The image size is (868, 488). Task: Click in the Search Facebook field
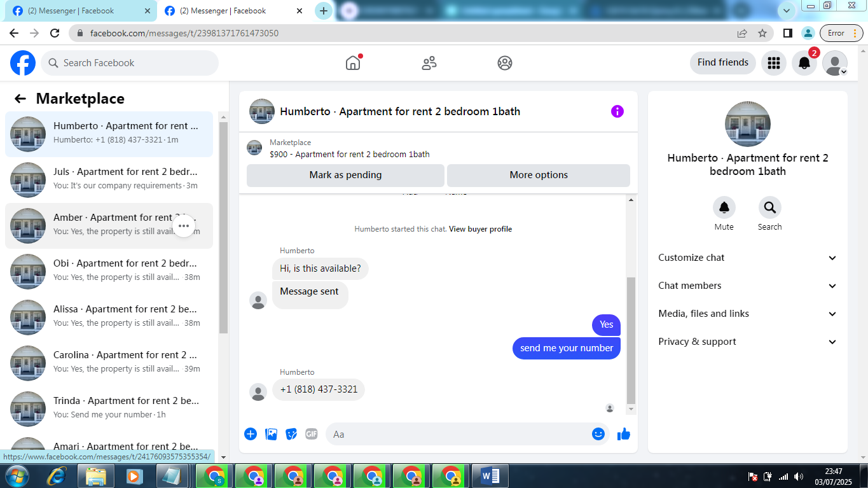tap(130, 63)
